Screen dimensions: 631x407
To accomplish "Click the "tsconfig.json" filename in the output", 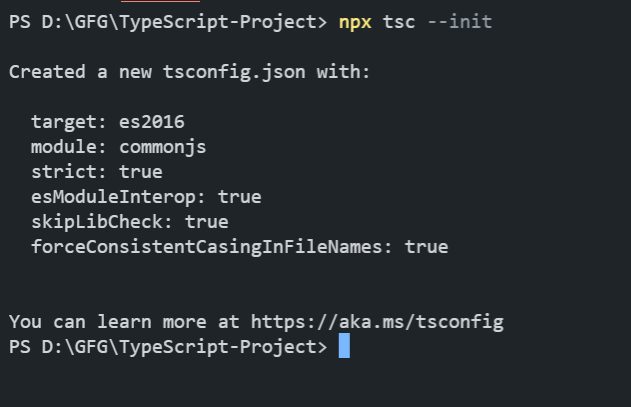I will click(x=232, y=72).
